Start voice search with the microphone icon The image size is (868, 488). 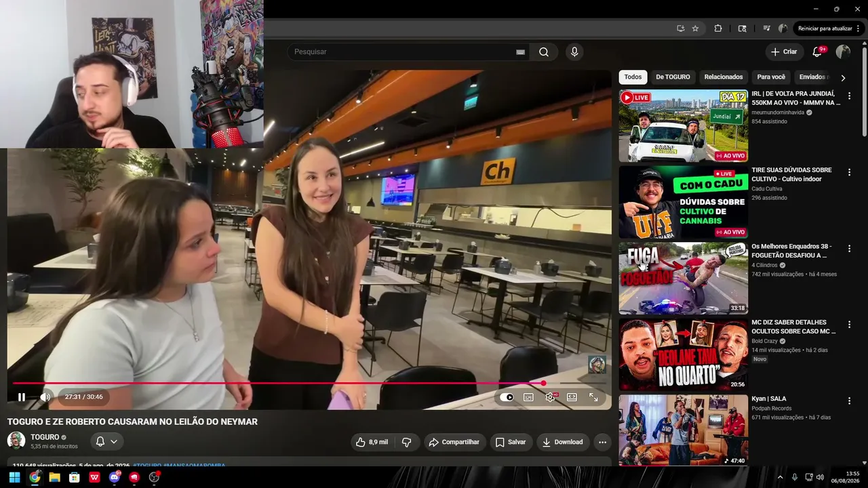click(574, 52)
